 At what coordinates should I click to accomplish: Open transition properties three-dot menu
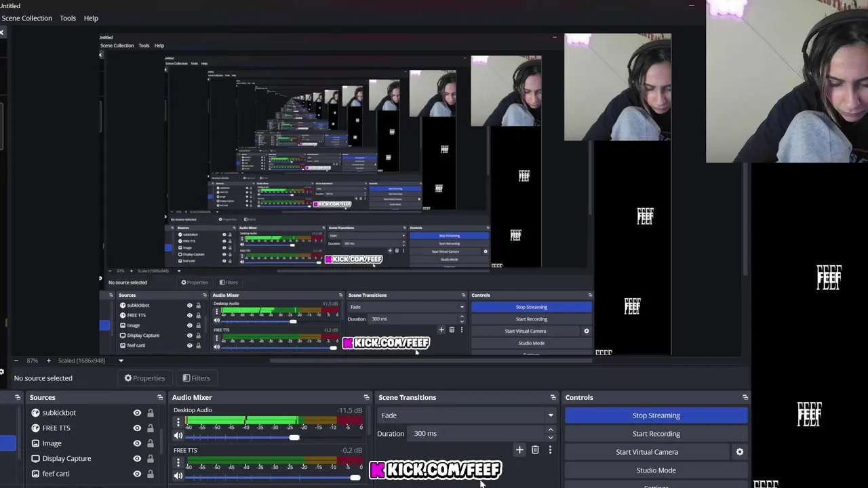click(x=550, y=449)
